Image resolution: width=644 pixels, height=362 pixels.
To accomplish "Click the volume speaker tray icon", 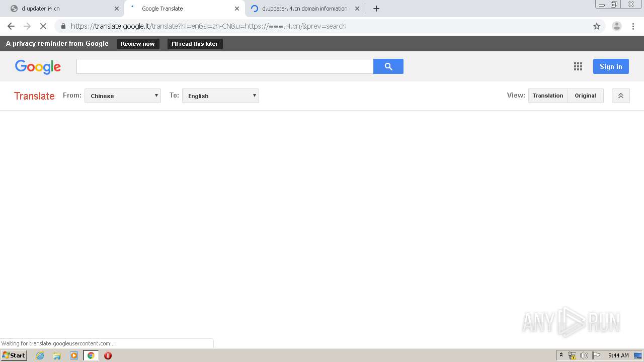I will 584,355.
